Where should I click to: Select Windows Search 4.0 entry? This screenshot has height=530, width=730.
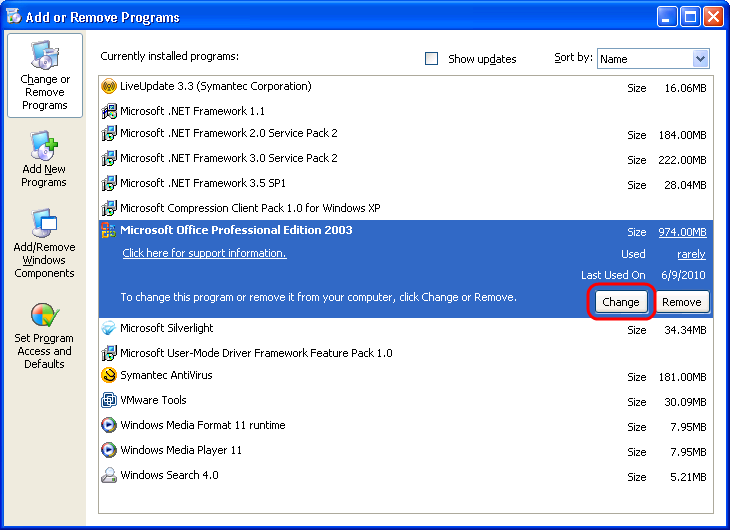pos(406,476)
